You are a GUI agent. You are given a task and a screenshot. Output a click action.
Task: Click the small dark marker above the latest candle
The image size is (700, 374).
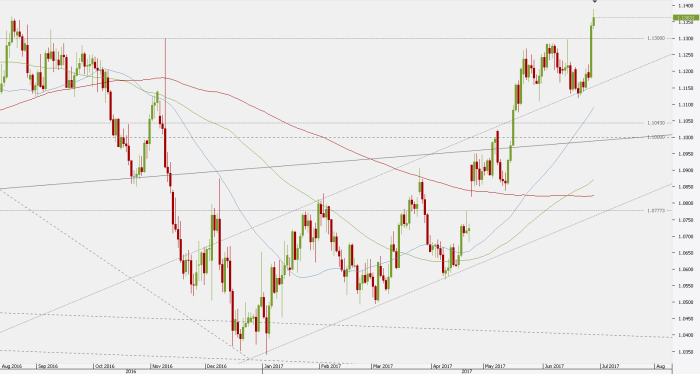pos(595,1)
